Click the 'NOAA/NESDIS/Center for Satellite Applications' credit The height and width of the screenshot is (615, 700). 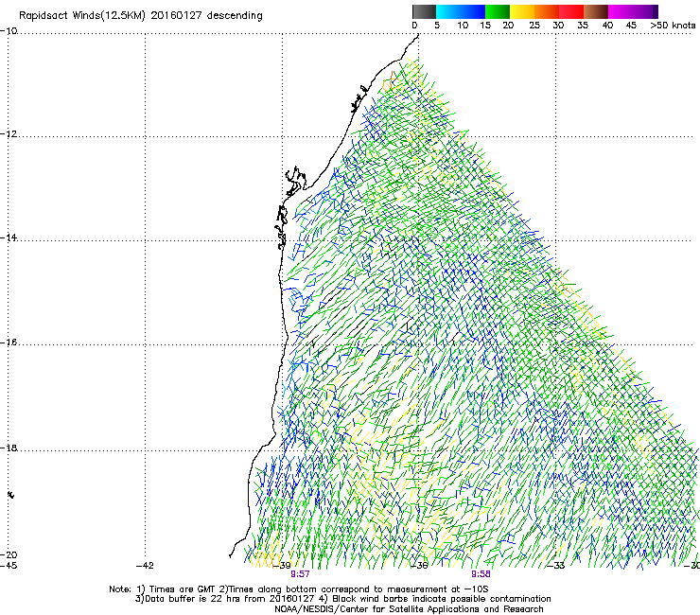click(x=377, y=609)
